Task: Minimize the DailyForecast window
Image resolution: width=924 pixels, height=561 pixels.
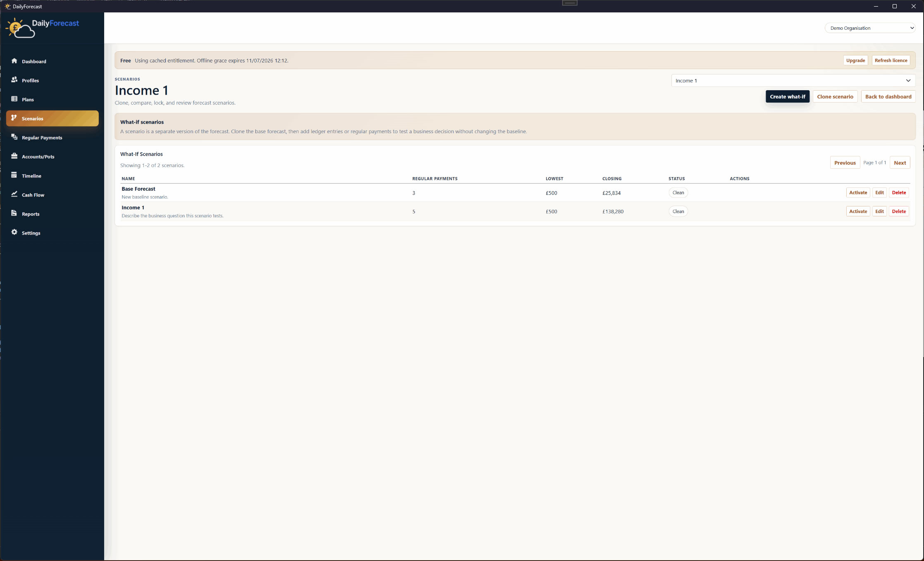Action: coord(876,6)
